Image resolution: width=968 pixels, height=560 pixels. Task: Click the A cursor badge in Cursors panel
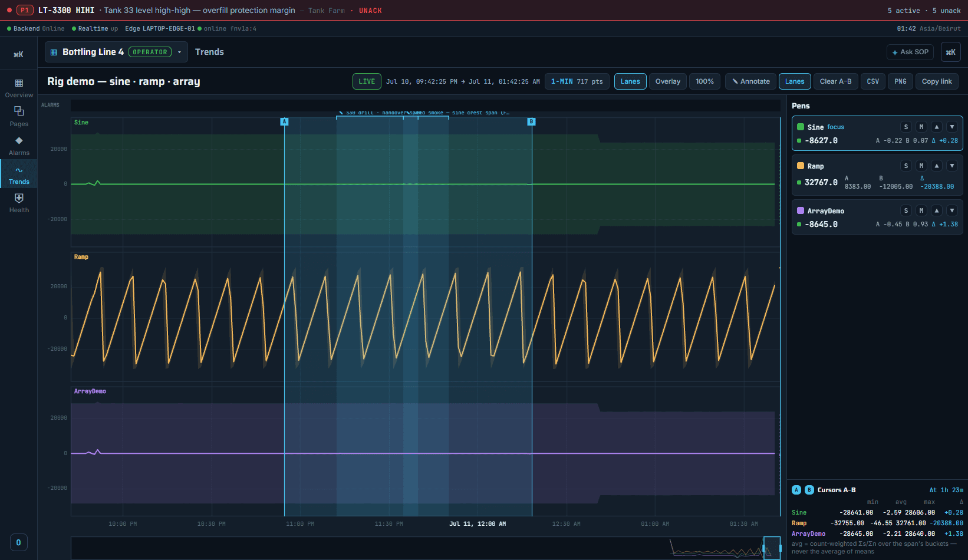[x=796, y=490]
